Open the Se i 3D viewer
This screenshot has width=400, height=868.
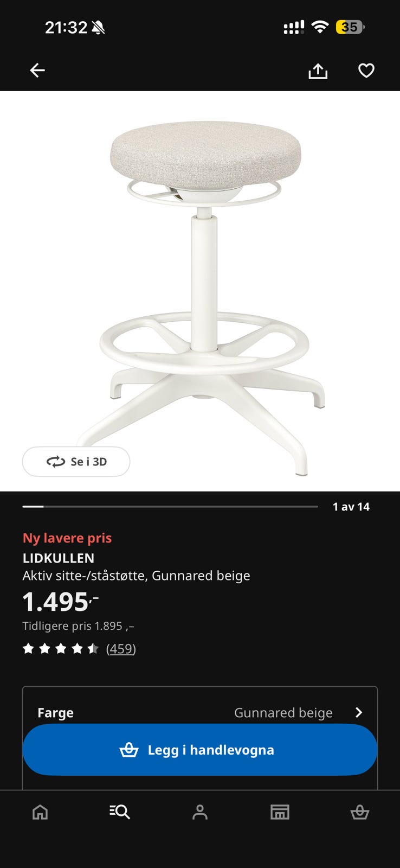(76, 462)
